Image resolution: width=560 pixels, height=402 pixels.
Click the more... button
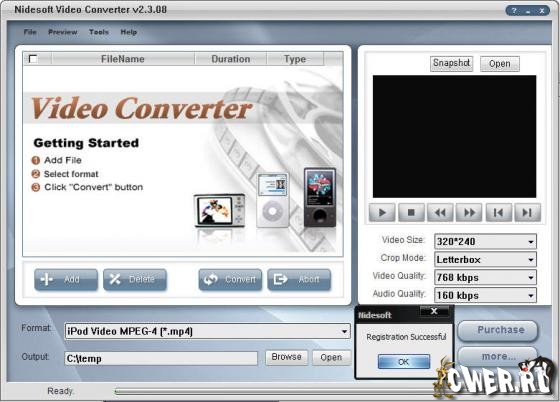coord(498,356)
